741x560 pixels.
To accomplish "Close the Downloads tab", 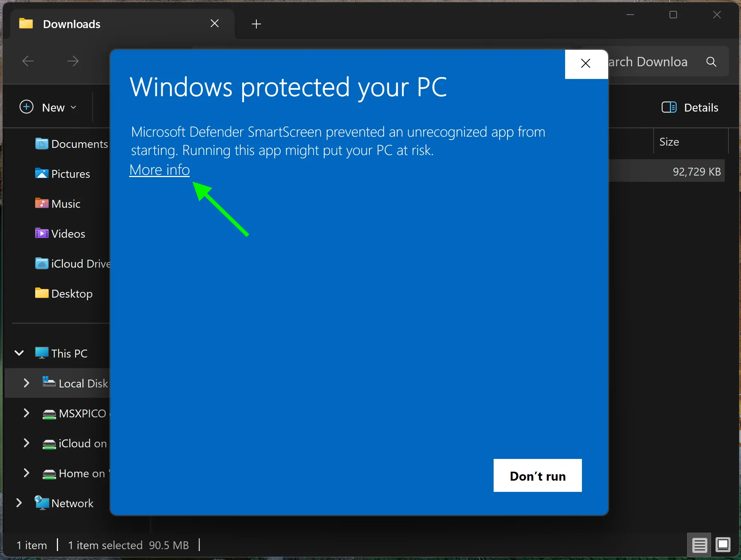I will [214, 24].
